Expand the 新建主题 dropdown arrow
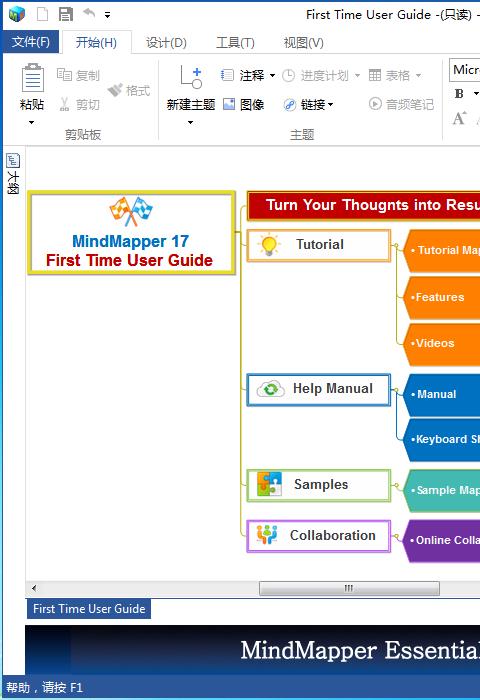The height and width of the screenshot is (700, 480). (x=190, y=122)
